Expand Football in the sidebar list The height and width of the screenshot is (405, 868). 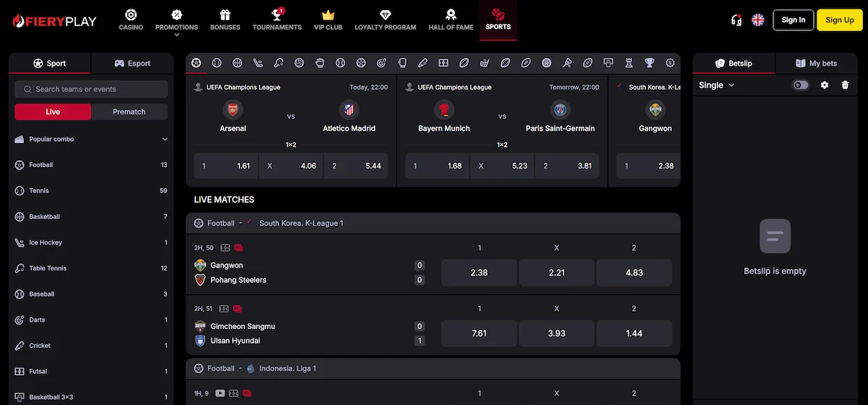(x=91, y=165)
